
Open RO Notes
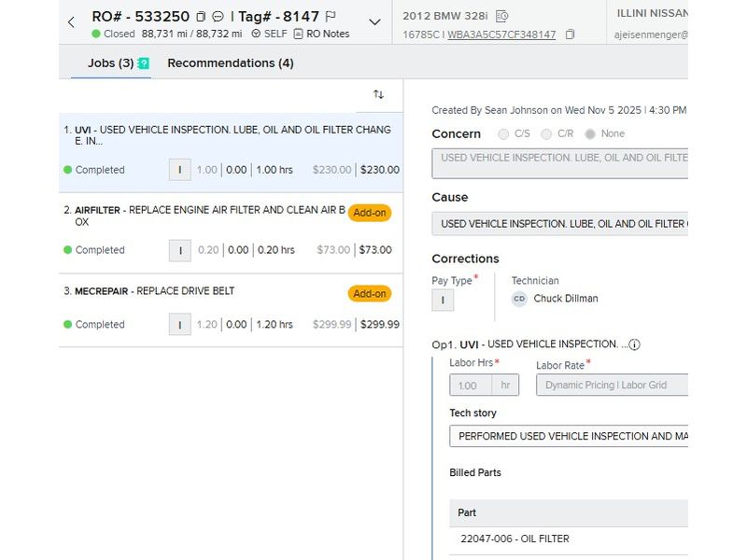coord(320,34)
